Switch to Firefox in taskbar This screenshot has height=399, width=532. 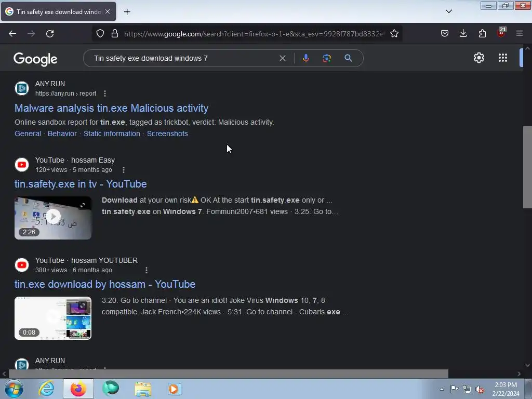coord(78,389)
